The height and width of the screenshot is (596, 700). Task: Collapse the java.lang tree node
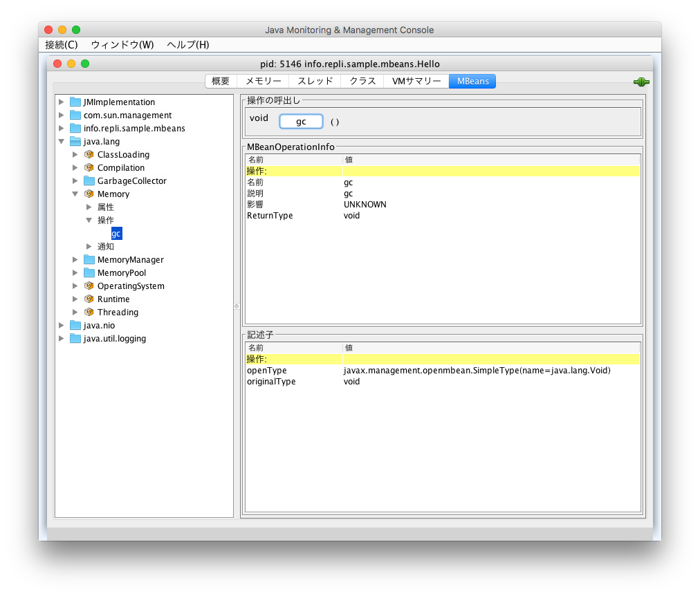[62, 141]
